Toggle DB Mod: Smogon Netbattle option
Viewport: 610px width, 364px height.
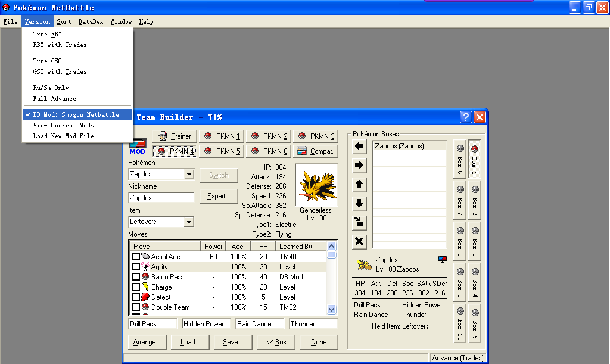tap(77, 115)
